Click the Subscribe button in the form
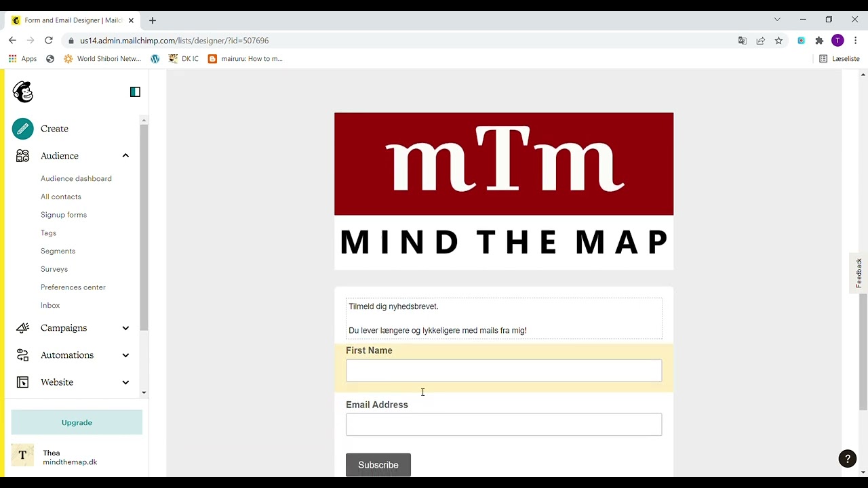868x488 pixels. coord(378,465)
